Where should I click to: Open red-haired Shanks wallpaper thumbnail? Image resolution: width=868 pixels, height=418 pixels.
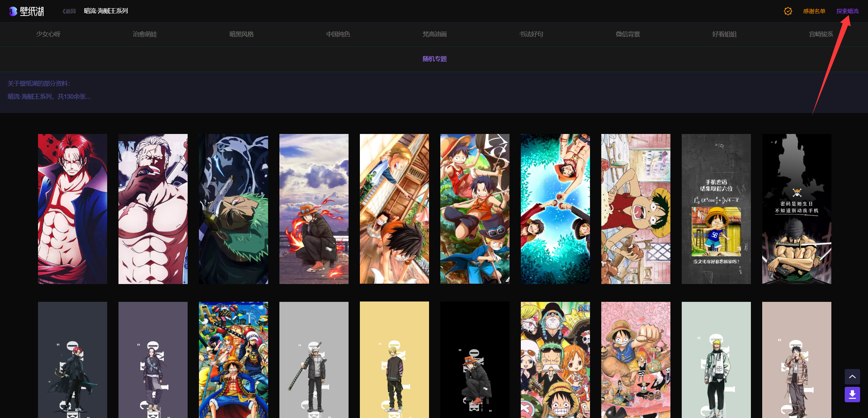pyautogui.click(x=73, y=209)
